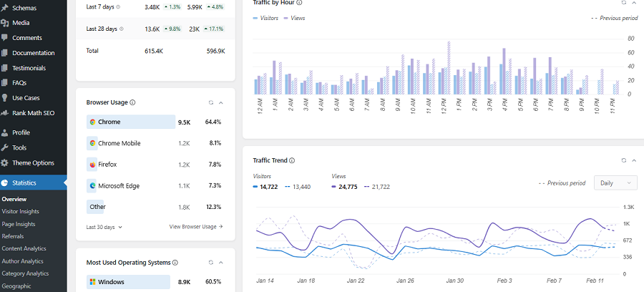Image resolution: width=644 pixels, height=292 pixels.
Task: Click the Firefox browser icon
Action: point(93,165)
